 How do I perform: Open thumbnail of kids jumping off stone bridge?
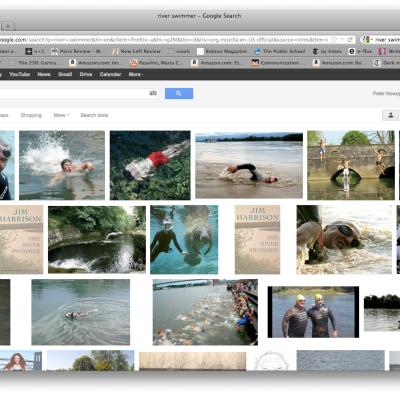(x=351, y=165)
